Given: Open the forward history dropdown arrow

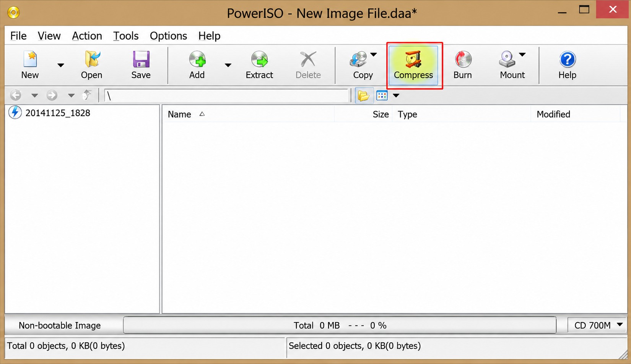Looking at the screenshot, I should [71, 95].
